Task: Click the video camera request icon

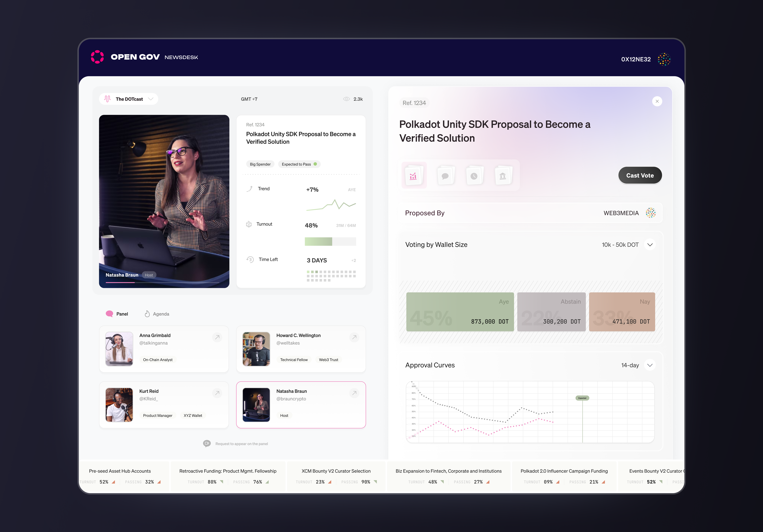Action: [207, 443]
